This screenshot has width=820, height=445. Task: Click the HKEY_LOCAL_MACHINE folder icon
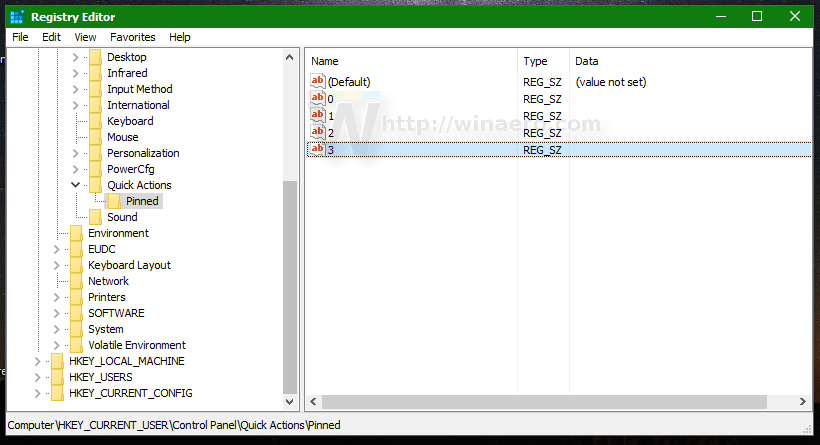click(57, 361)
